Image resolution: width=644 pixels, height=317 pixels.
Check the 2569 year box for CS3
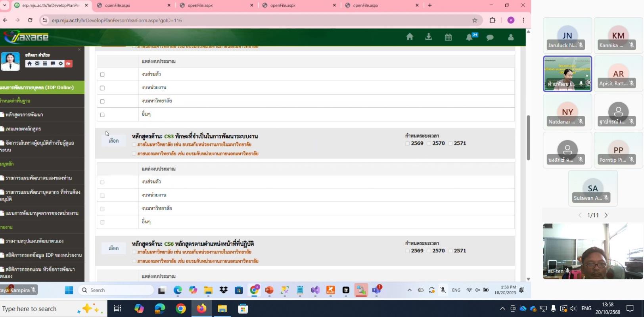[x=408, y=143]
